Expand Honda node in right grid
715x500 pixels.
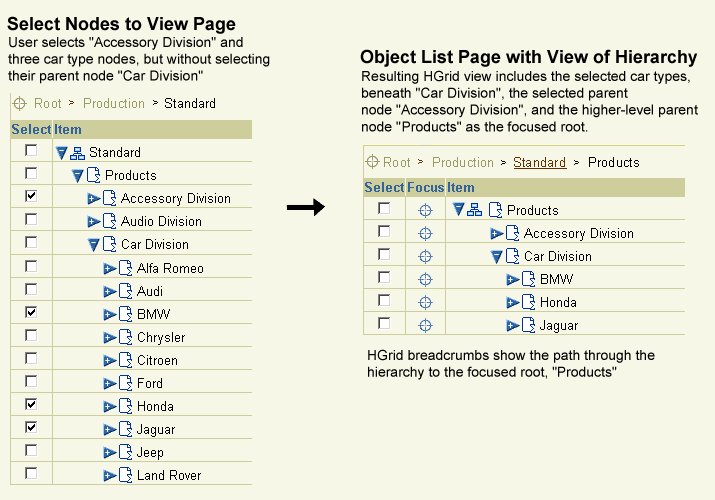(513, 302)
